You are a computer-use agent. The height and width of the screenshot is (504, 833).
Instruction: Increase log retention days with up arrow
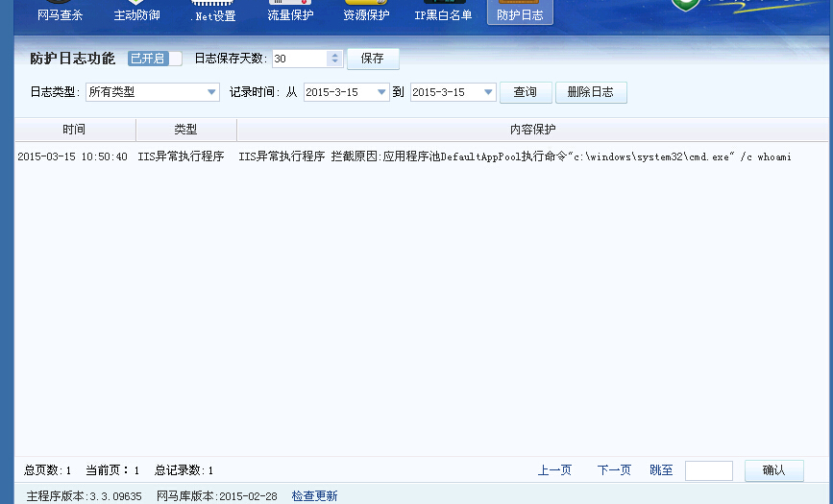point(334,55)
